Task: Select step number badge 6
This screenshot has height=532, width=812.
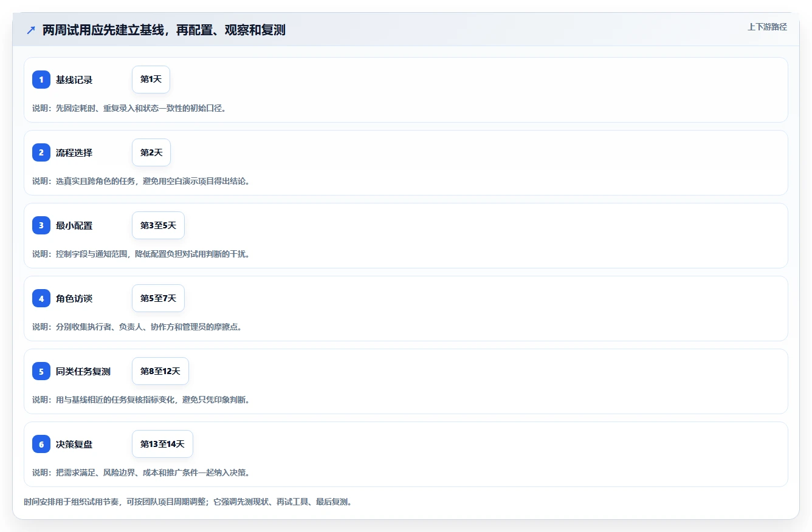Action: [x=41, y=444]
